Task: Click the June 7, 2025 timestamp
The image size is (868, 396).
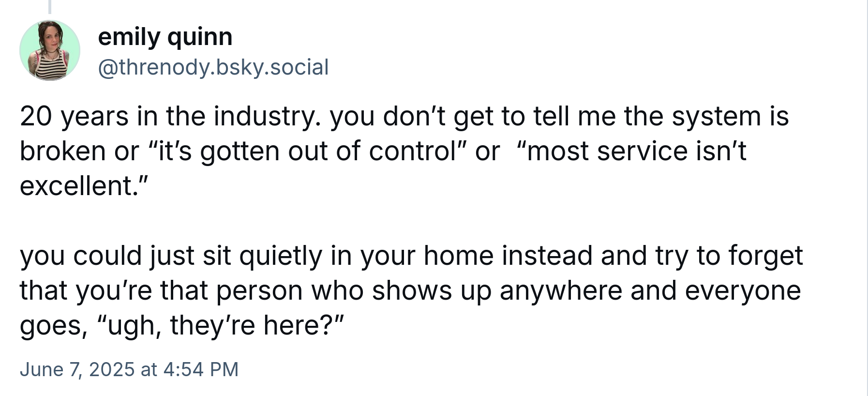Action: 129,369
